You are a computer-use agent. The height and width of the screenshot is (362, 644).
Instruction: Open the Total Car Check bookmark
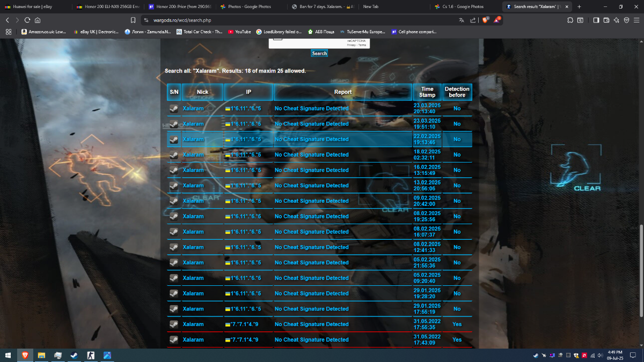(x=199, y=32)
